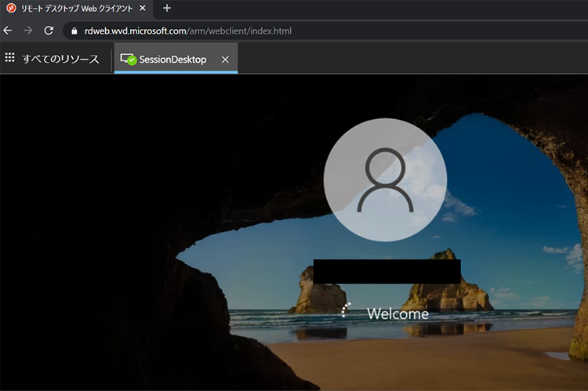Switch to the SessionDesktop tab

click(172, 60)
